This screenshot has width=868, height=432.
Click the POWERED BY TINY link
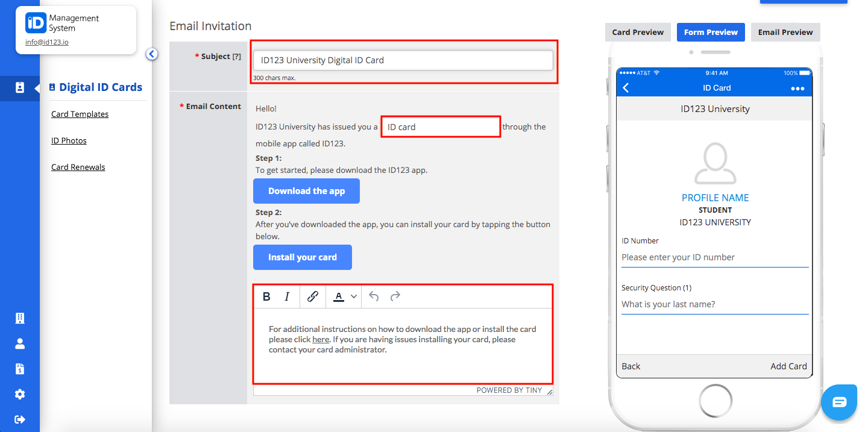click(x=509, y=390)
